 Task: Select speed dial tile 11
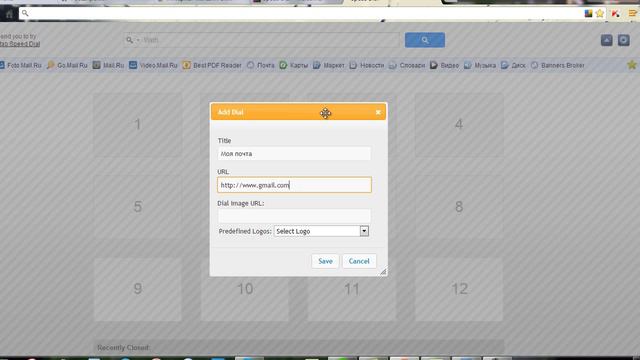(x=352, y=299)
